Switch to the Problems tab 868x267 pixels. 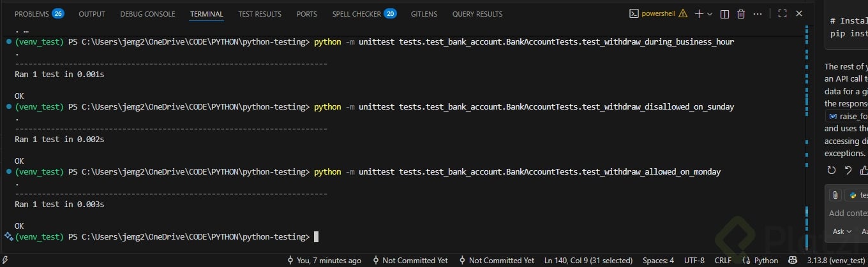click(38, 13)
